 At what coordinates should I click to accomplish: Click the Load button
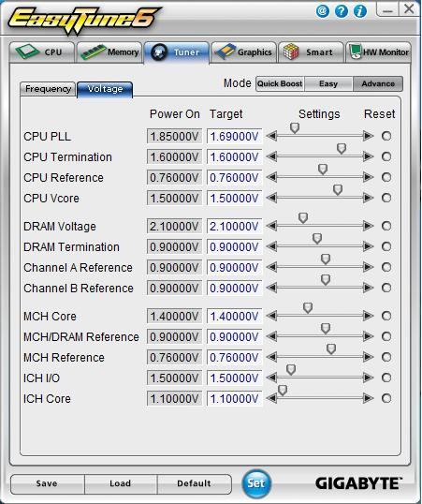(x=121, y=483)
